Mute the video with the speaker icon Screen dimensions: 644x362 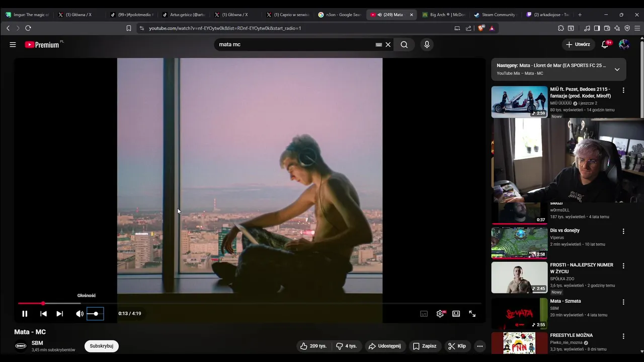point(79,314)
